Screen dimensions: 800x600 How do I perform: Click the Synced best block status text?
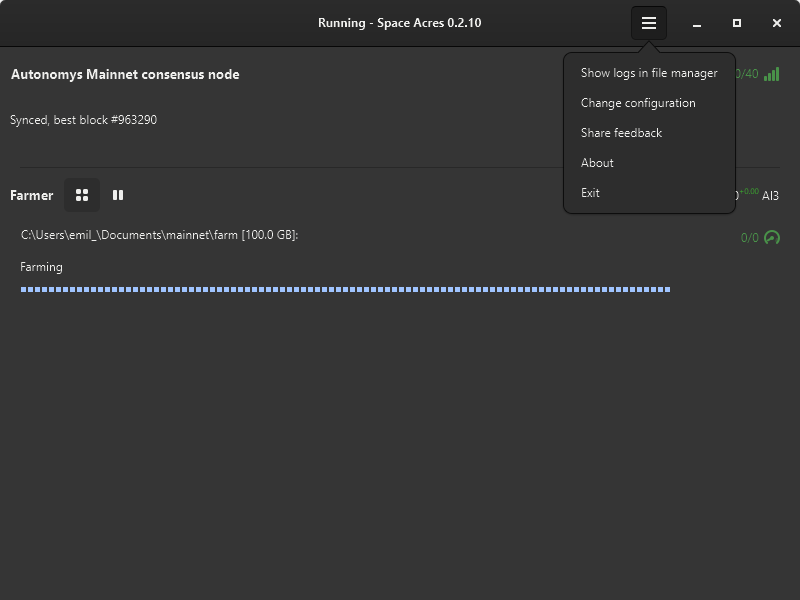(83, 120)
